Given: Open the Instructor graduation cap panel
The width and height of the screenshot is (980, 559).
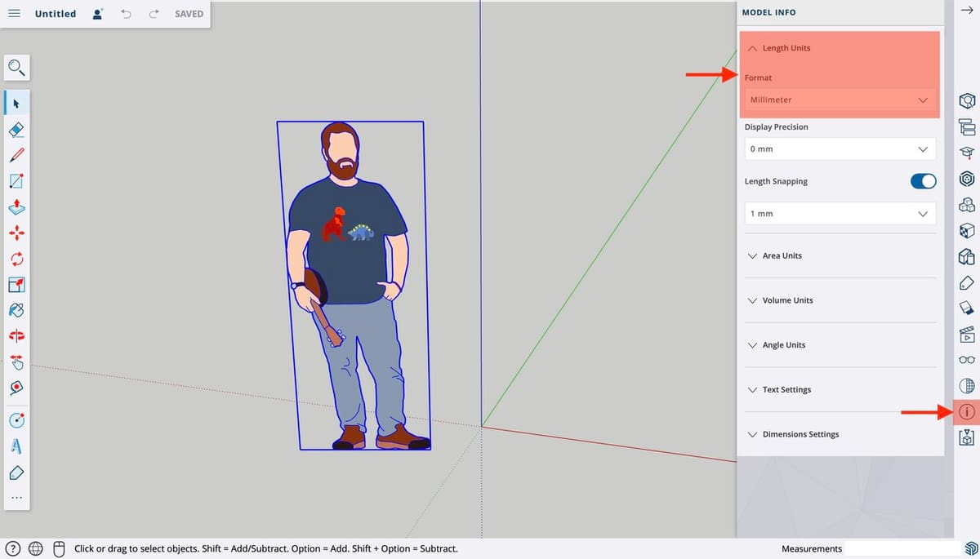Looking at the screenshot, I should [967, 153].
